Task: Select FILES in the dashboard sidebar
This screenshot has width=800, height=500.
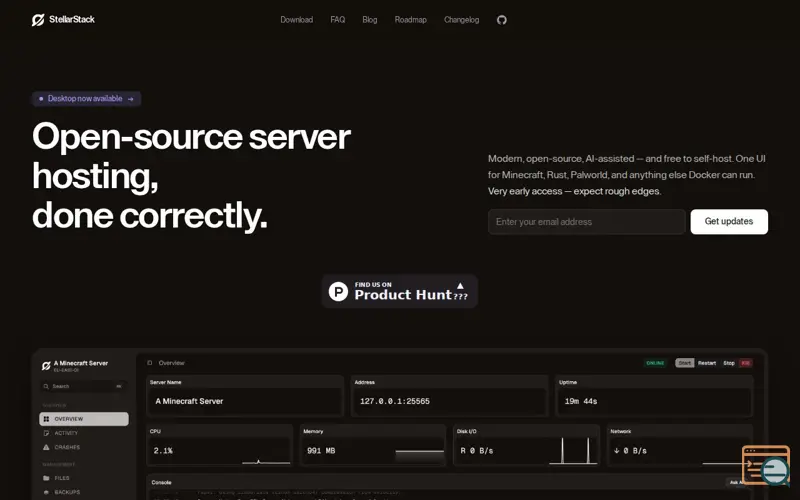Action: click(84, 478)
